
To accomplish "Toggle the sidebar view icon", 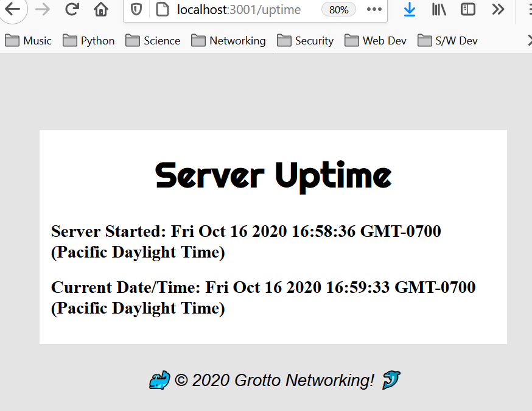I will pos(468,10).
